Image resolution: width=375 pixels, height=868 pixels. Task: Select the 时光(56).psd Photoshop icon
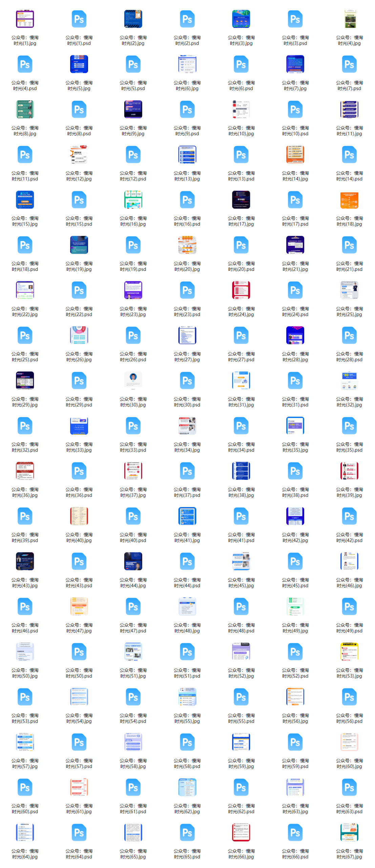point(349,697)
